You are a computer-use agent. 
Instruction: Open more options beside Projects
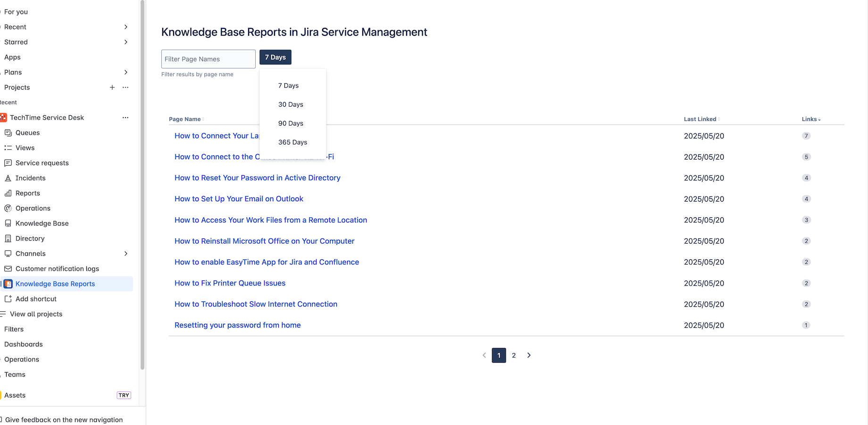pos(125,87)
